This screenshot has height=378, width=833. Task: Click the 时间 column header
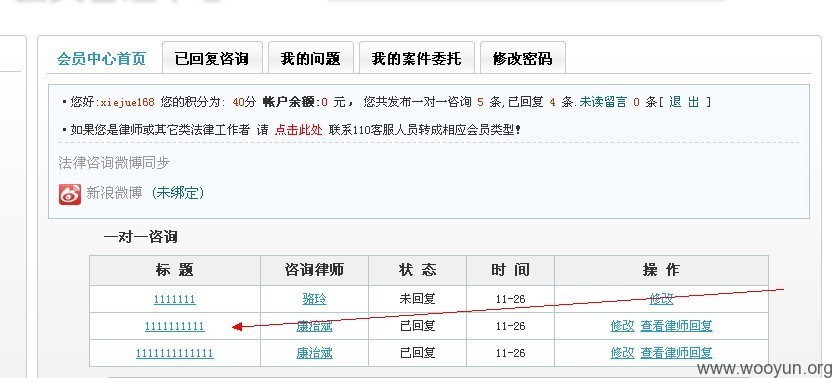point(510,270)
